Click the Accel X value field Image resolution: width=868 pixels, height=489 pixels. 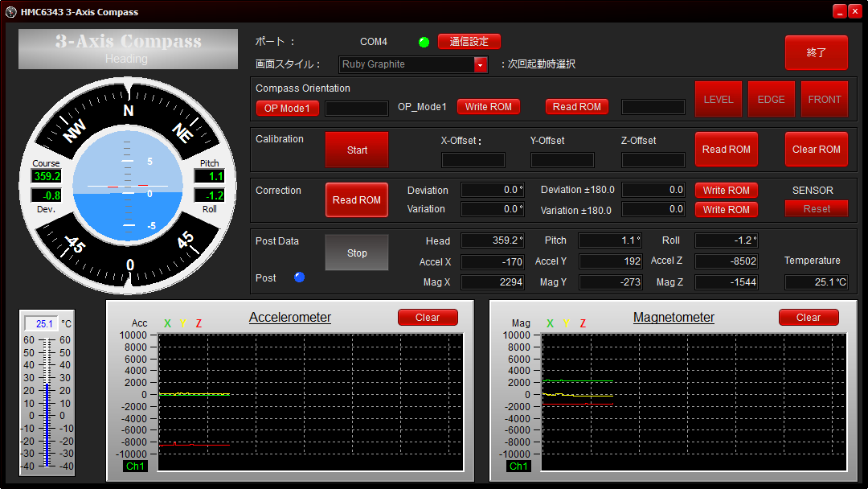(x=493, y=261)
